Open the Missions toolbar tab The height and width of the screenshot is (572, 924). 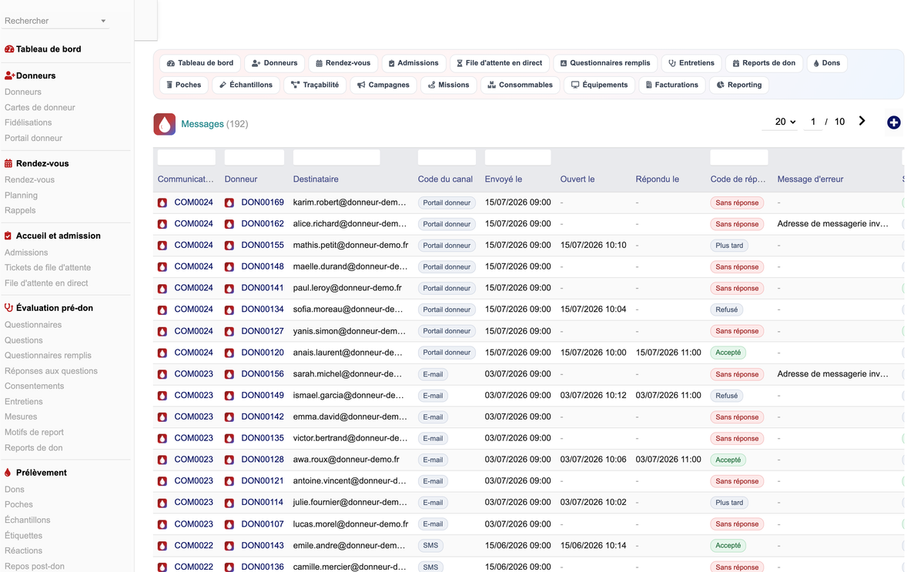pyautogui.click(x=448, y=85)
